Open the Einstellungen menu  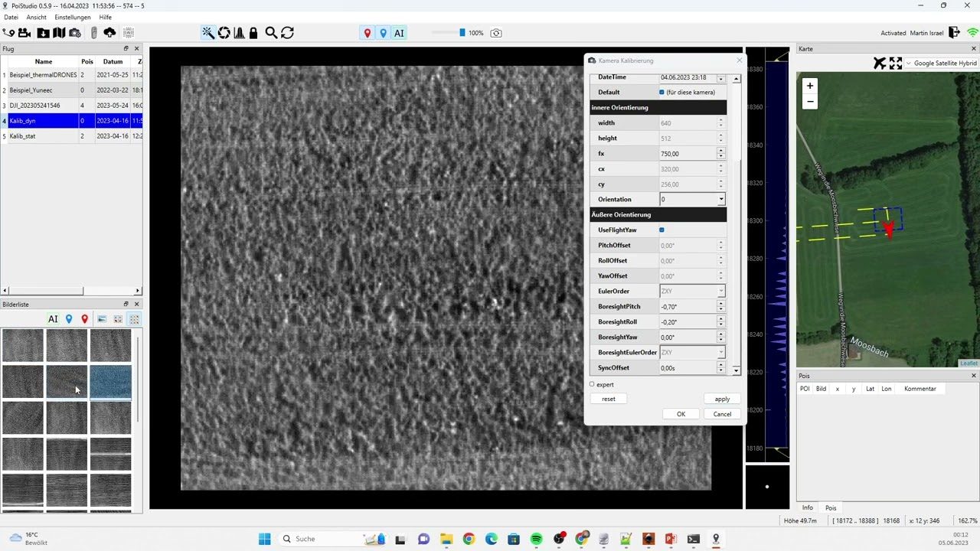[x=73, y=17]
